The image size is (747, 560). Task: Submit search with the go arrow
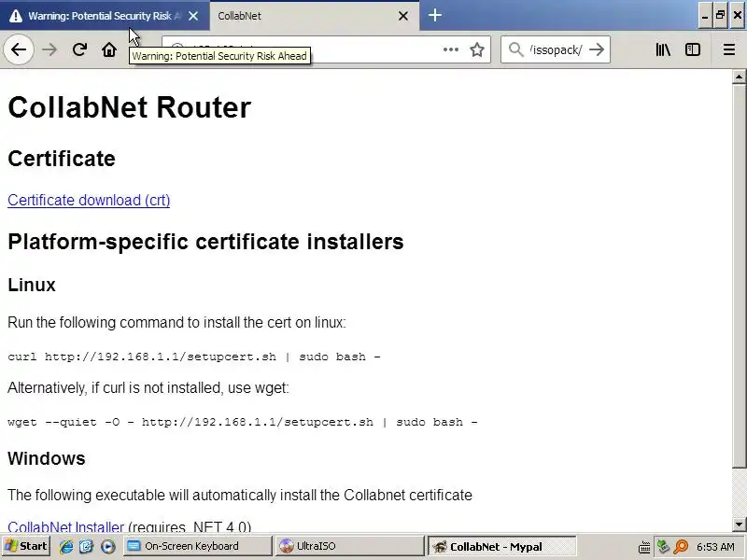point(597,49)
